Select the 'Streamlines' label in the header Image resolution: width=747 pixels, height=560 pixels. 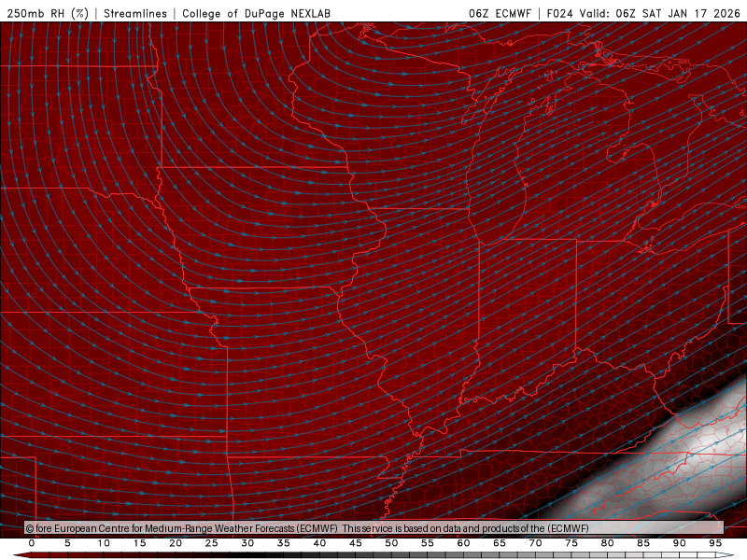[x=135, y=13]
